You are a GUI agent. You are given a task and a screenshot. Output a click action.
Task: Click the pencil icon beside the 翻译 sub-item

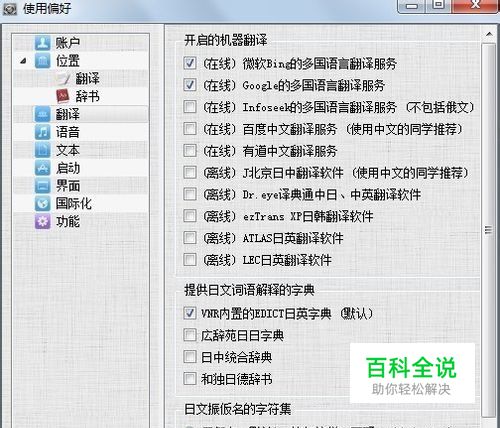pos(63,79)
